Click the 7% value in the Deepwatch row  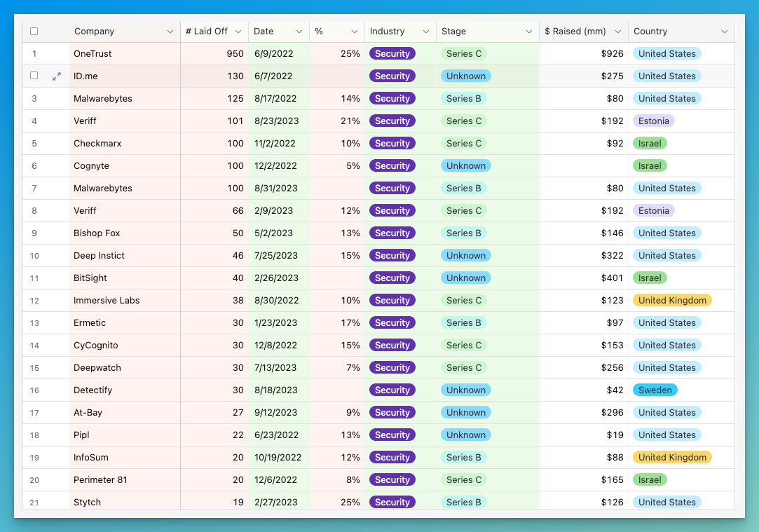tap(353, 367)
